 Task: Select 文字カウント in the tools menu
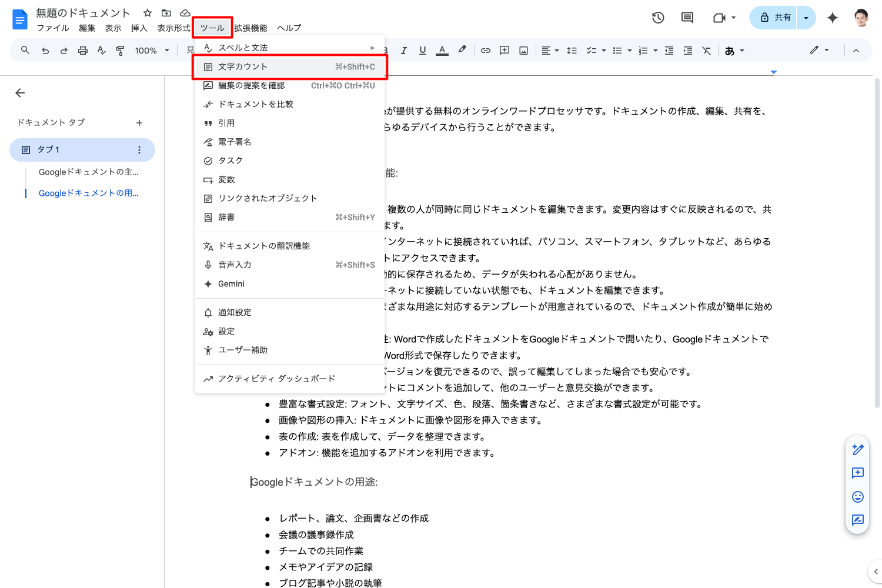pos(290,66)
